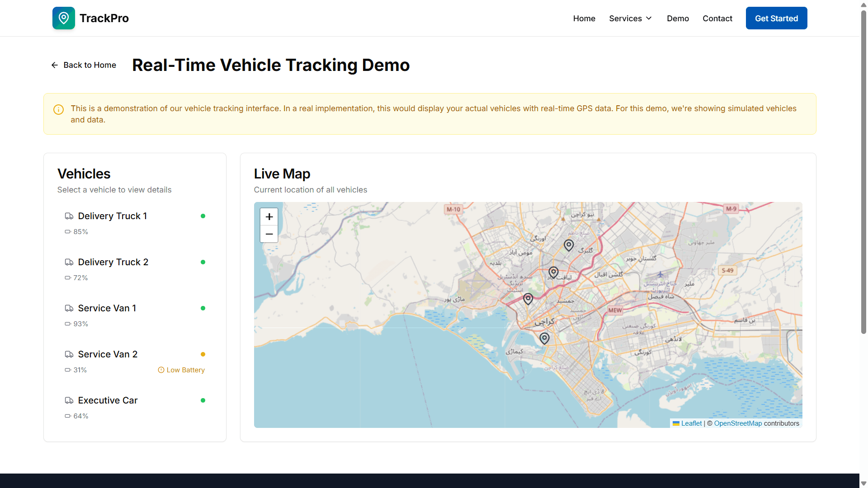Click the Get Started button

776,18
